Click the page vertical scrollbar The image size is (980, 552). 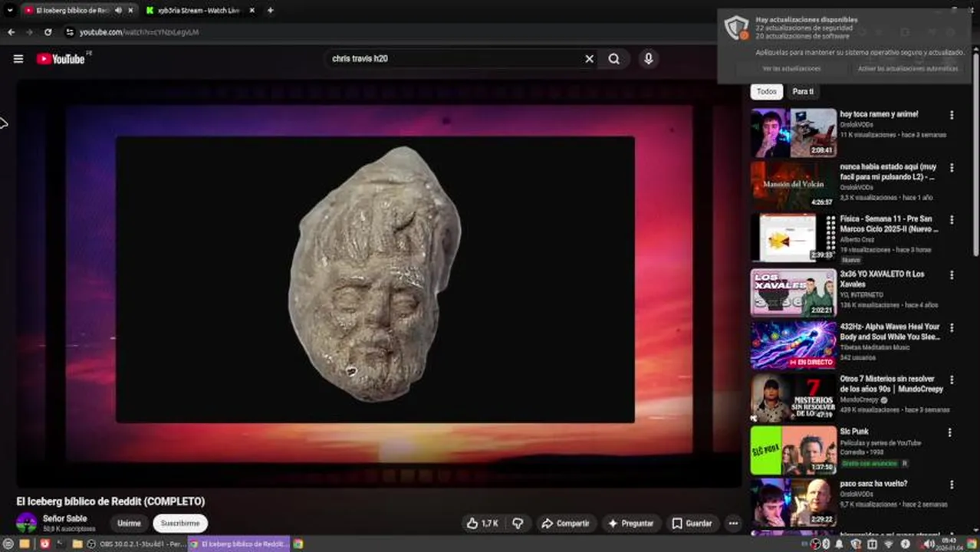(x=975, y=153)
